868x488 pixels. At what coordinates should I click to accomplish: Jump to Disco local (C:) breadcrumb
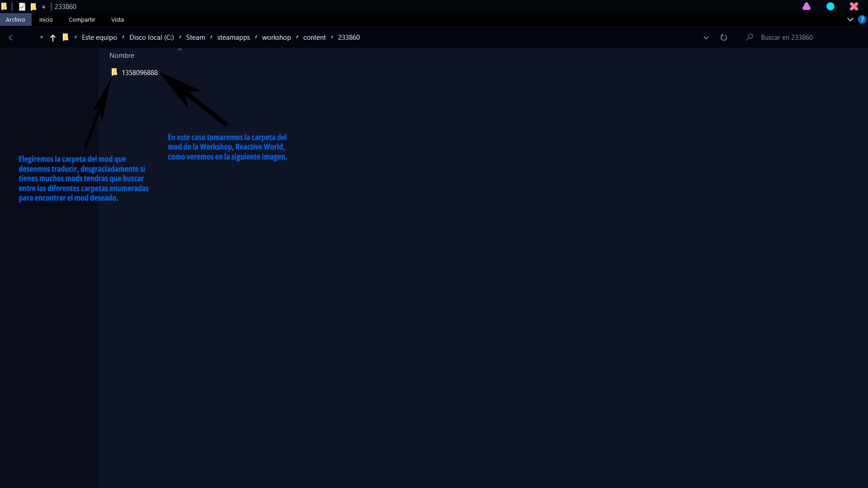coord(151,38)
